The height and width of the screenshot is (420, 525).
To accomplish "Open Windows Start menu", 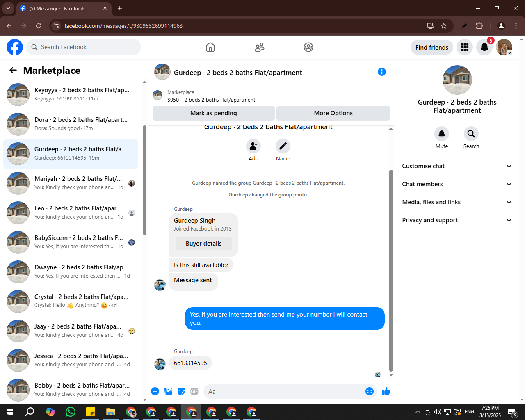I will tap(10, 412).
